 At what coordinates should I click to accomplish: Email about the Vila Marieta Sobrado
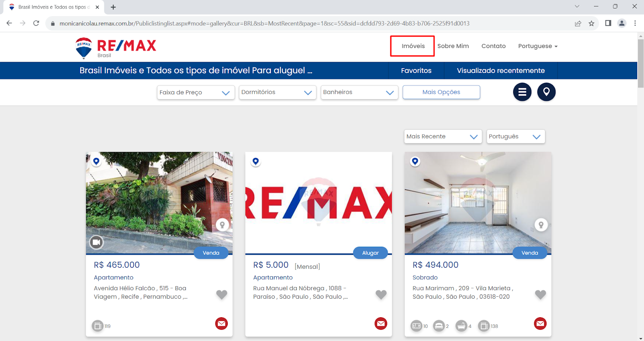click(x=540, y=324)
